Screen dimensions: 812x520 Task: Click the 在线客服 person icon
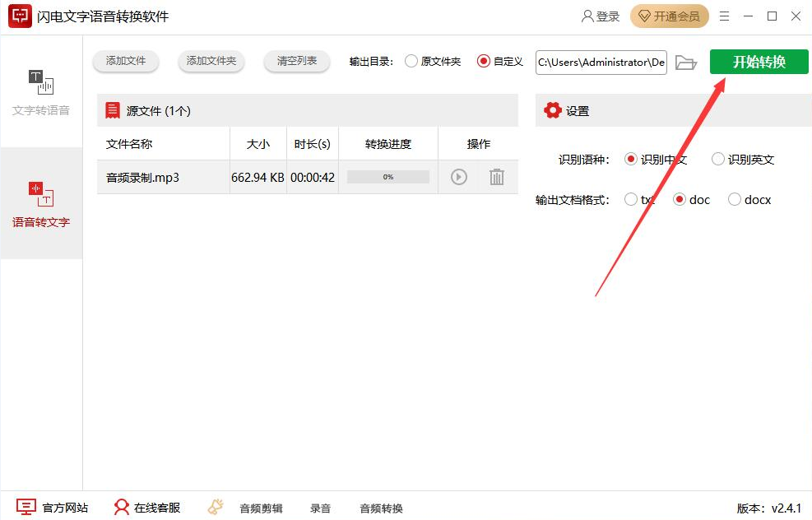pyautogui.click(x=121, y=507)
